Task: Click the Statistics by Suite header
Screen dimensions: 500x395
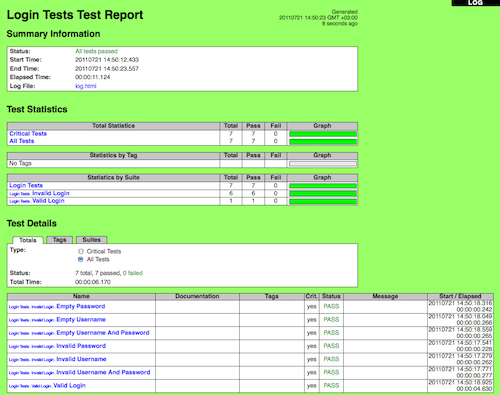Action: click(x=113, y=177)
